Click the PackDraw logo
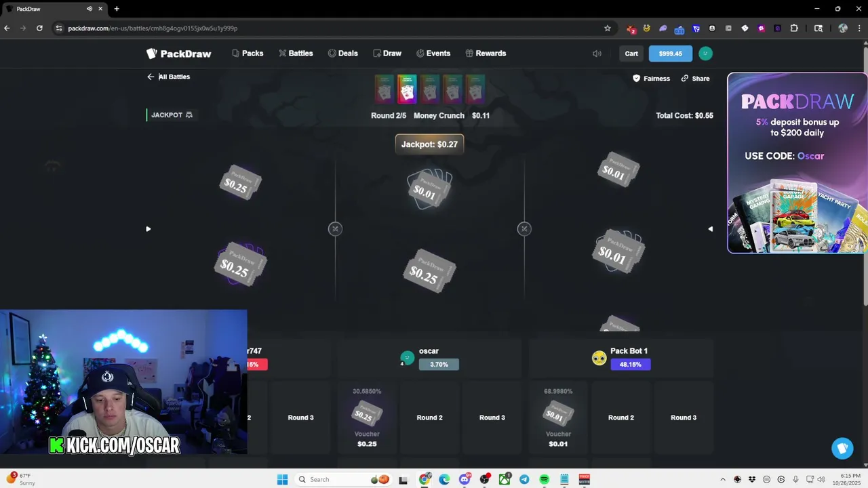 tap(178, 54)
